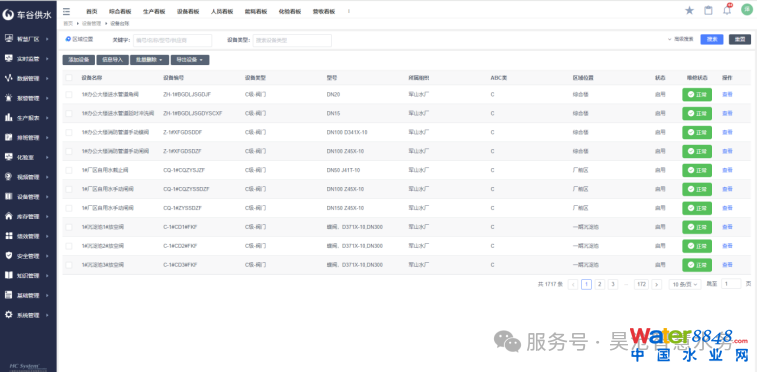Click 添加设备 button

pos(78,60)
